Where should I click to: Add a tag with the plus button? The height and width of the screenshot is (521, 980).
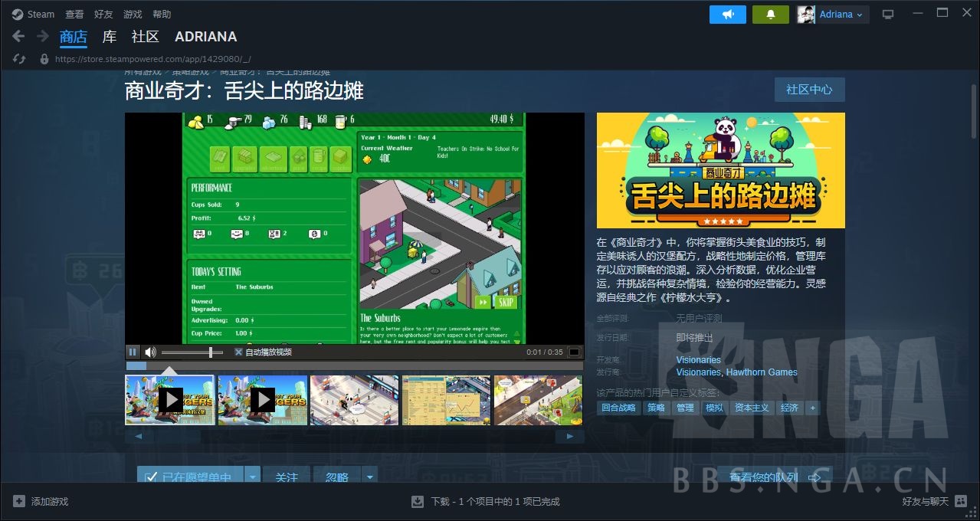812,408
